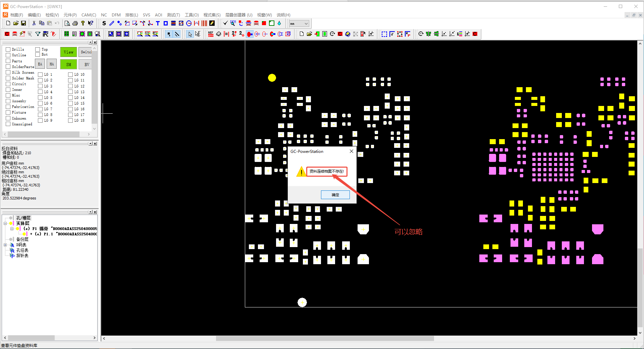Click the horizontal scrollbar below the canvas
The width and height of the screenshot is (644, 349).
(x=325, y=338)
